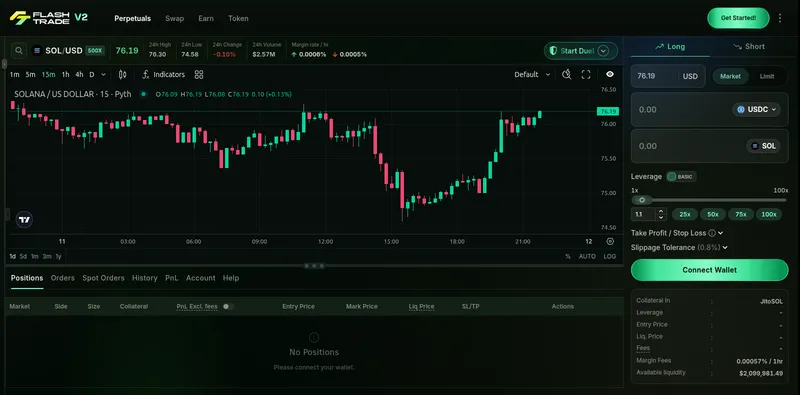Open the chart layout grid icon
800x395 pixels.
(199, 75)
